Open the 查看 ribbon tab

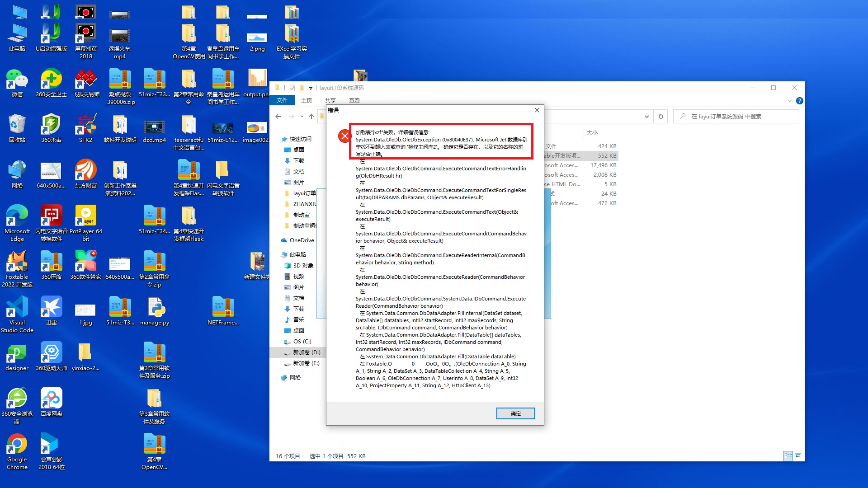[354, 100]
